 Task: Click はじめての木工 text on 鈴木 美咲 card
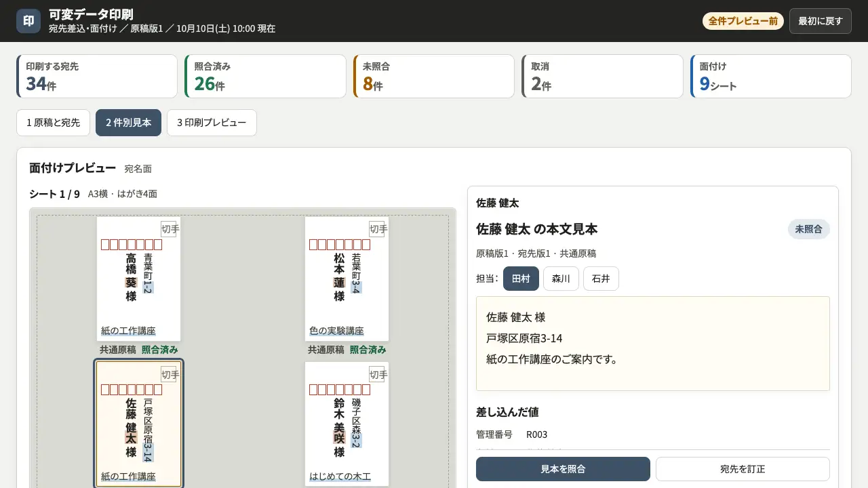[340, 476]
